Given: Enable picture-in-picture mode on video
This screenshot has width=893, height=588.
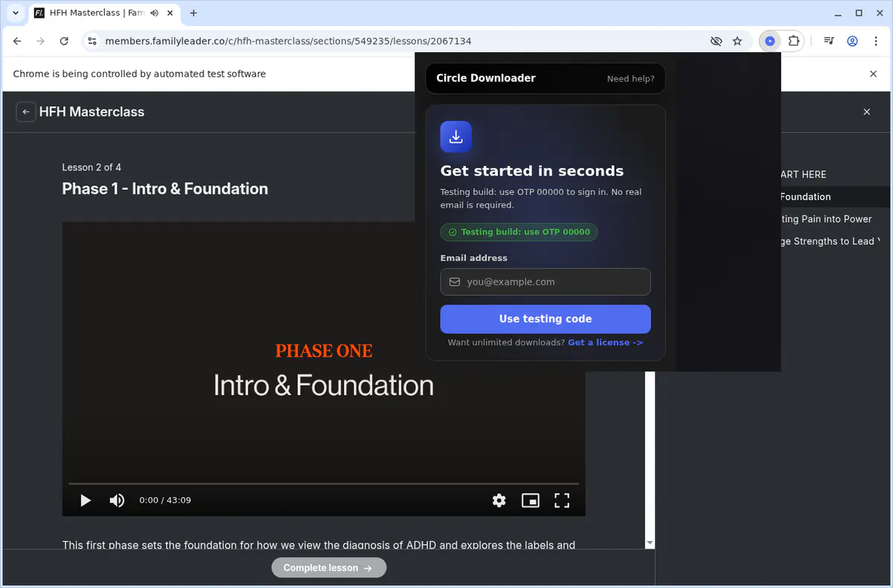Looking at the screenshot, I should point(531,501).
